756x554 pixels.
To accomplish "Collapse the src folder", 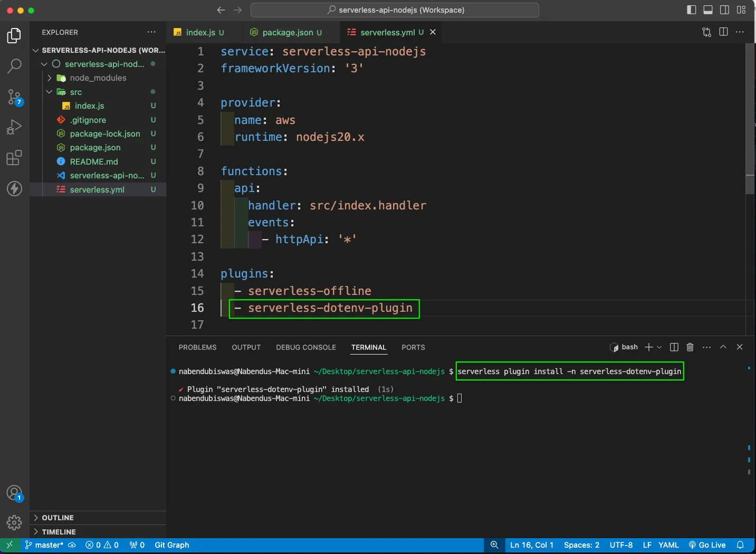I will (98, 92).
